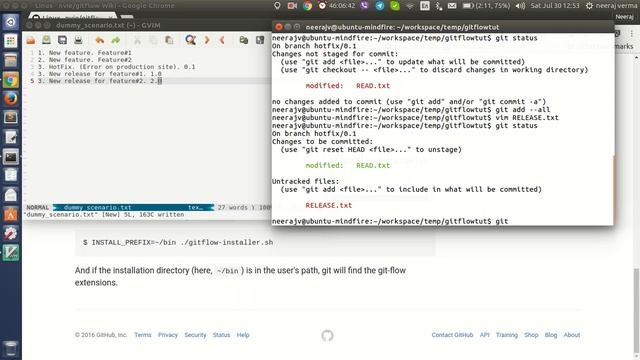Click the Copy icon in GVIM toolbar
Screen dimensions: 640x360
pyautogui.click(x=153, y=40)
